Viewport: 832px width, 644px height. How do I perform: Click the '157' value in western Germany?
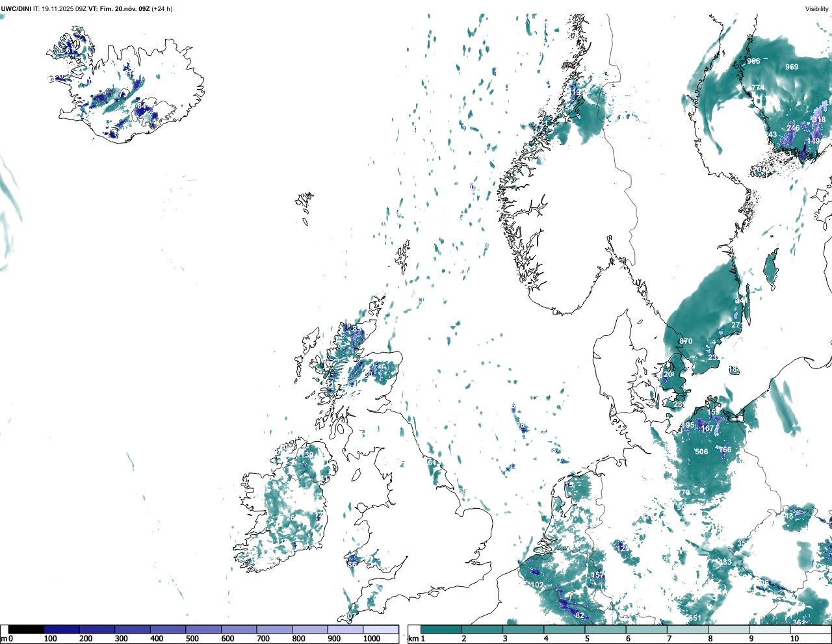point(598,576)
